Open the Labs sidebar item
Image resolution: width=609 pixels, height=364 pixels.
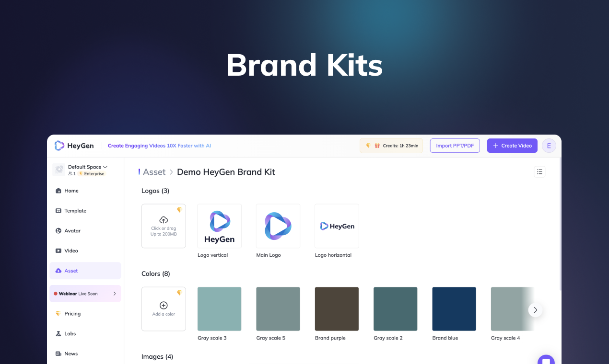[85, 334]
